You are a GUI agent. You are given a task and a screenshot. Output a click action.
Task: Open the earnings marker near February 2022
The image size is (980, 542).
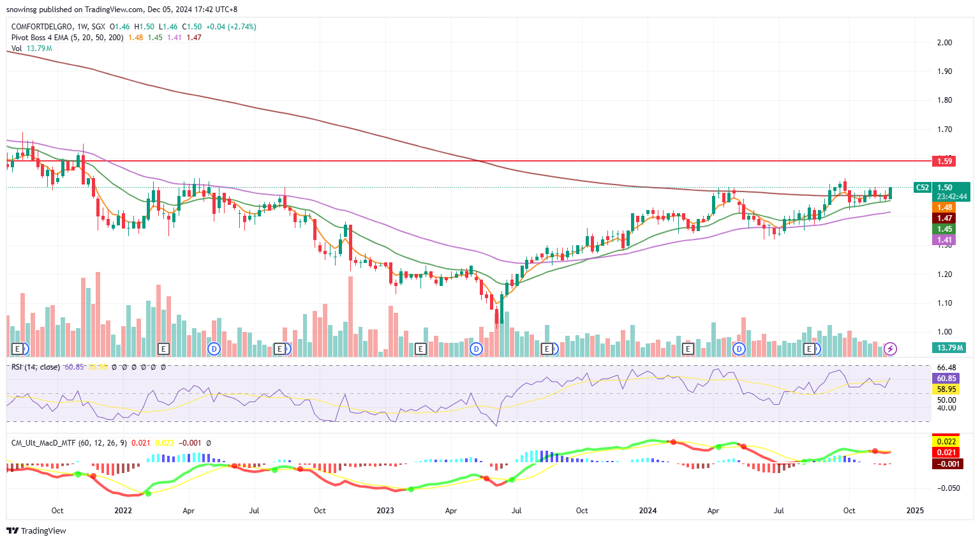click(x=163, y=349)
